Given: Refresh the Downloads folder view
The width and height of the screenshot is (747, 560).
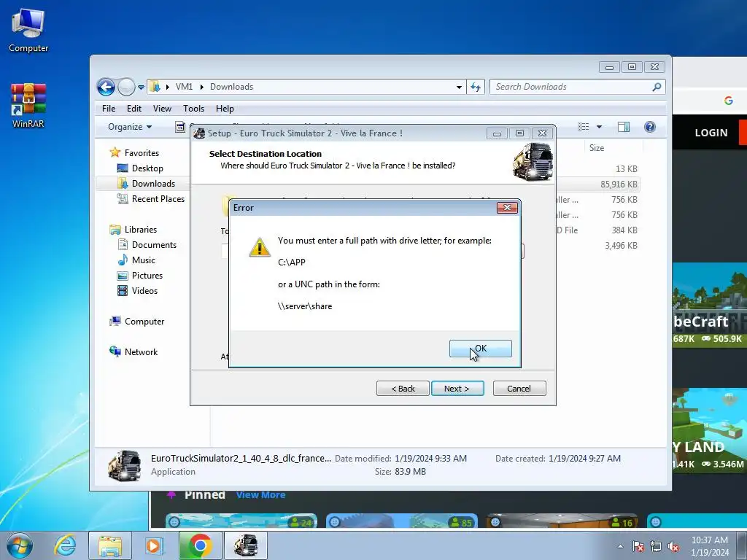Looking at the screenshot, I should 476,87.
